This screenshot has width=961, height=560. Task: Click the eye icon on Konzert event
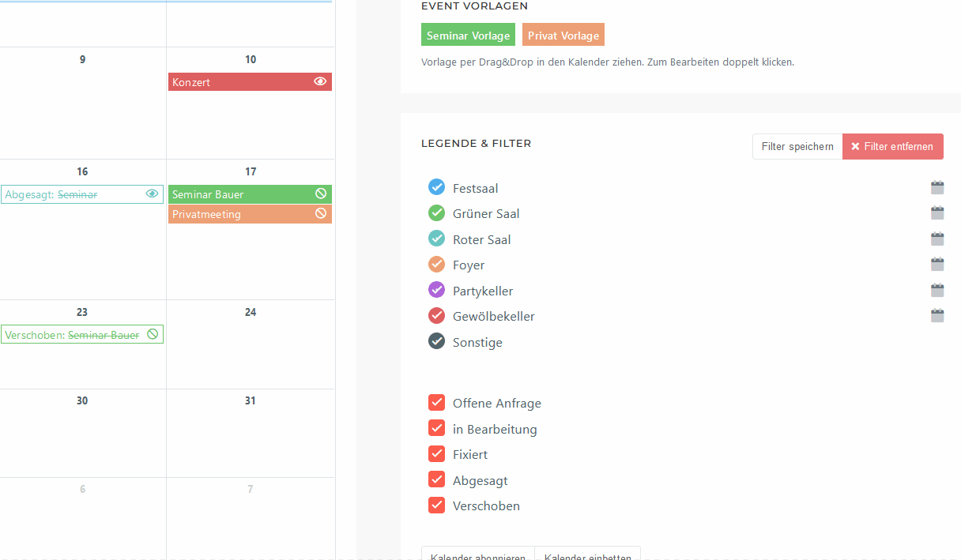click(320, 81)
